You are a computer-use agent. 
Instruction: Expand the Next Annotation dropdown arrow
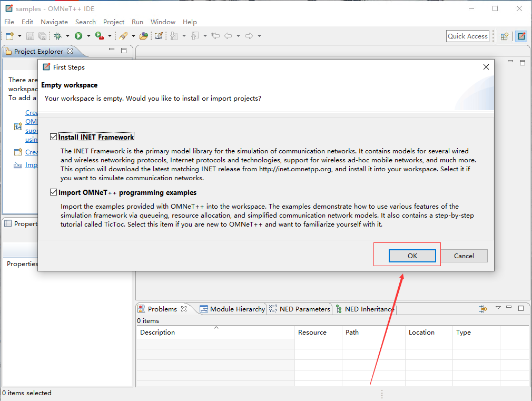[x=184, y=36]
